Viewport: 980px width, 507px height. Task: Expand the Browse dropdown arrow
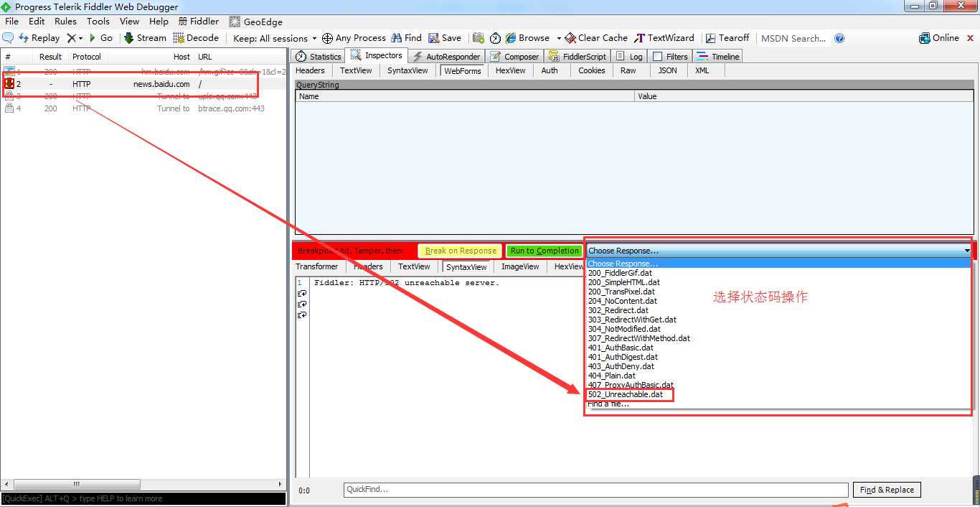coord(559,38)
